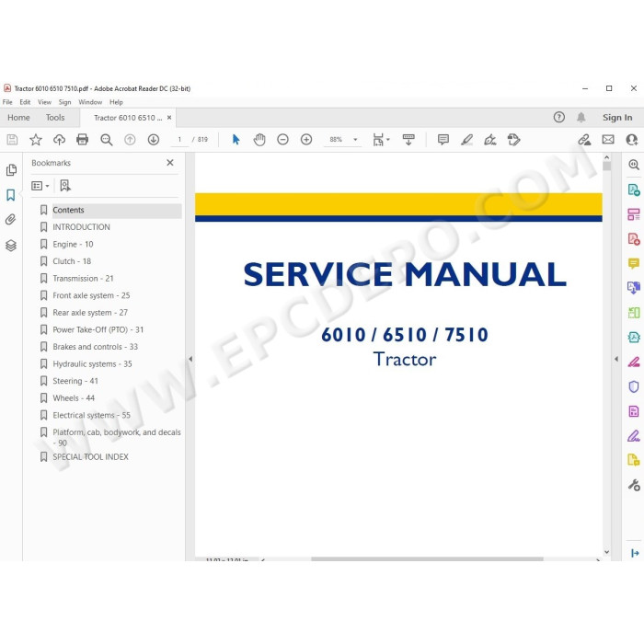Click the Sign In button
Image resolution: width=644 pixels, height=644 pixels.
point(617,118)
